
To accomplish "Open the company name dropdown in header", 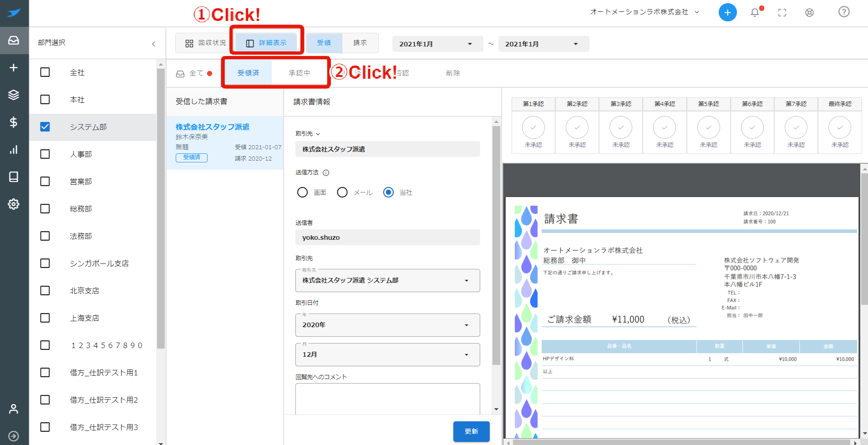I will 645,12.
